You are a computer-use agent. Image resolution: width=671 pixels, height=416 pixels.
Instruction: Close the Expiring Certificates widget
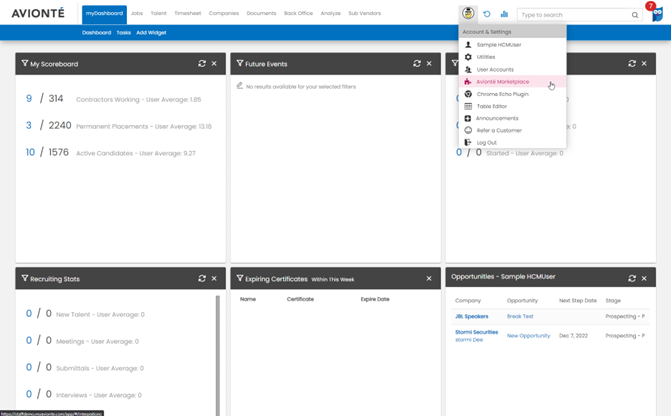(x=429, y=279)
